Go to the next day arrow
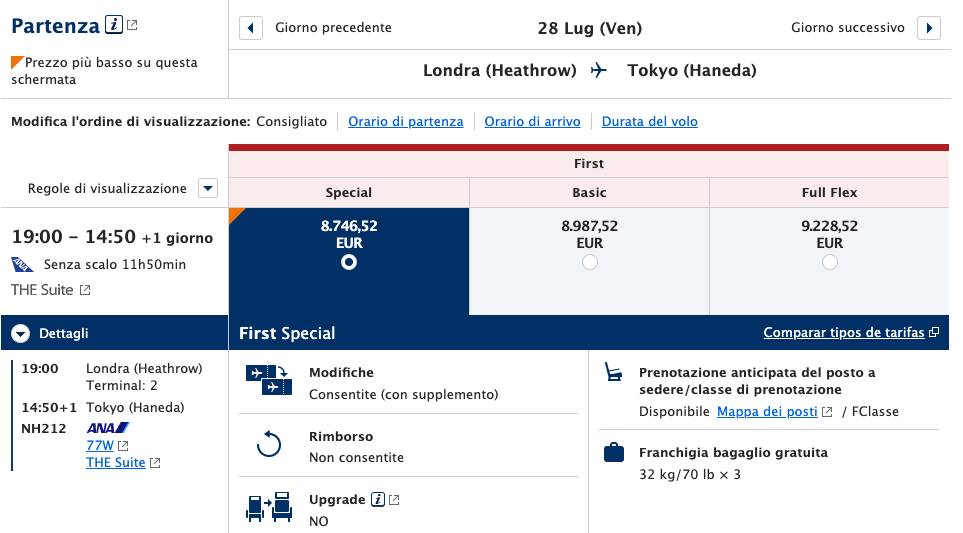This screenshot has width=963, height=533. pyautogui.click(x=929, y=28)
